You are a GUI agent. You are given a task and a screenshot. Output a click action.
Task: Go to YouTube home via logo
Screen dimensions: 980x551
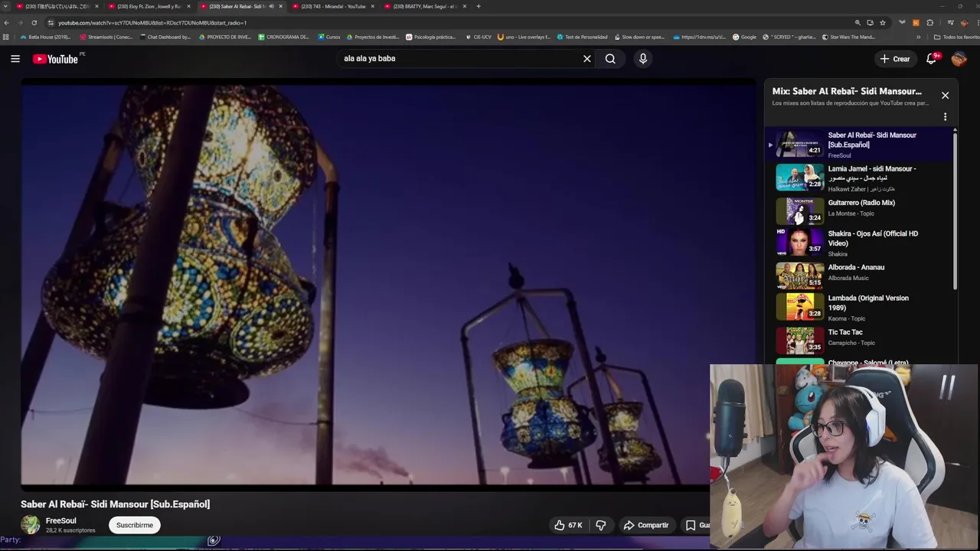click(55, 59)
